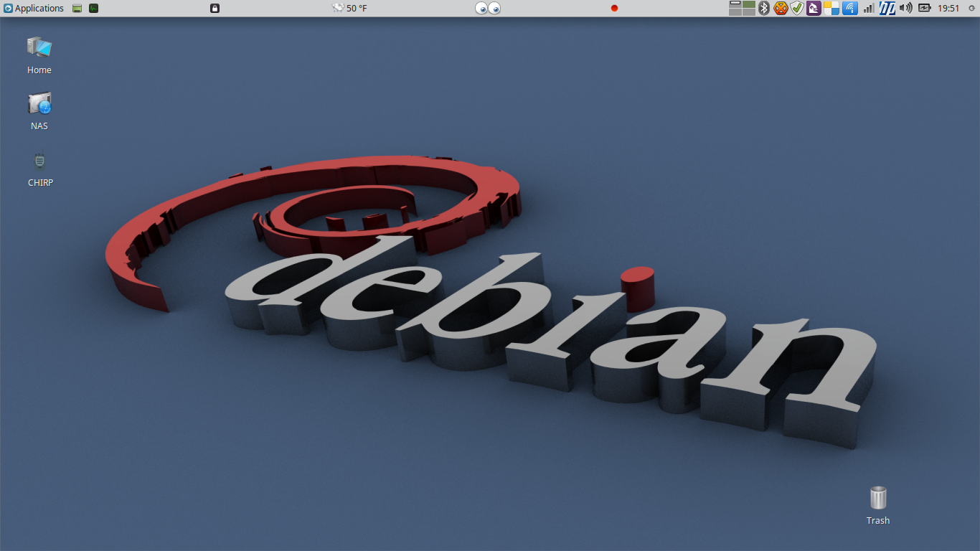Open the Bluetooth tray icon
Image resolution: width=980 pixels, height=551 pixels.
(x=765, y=9)
